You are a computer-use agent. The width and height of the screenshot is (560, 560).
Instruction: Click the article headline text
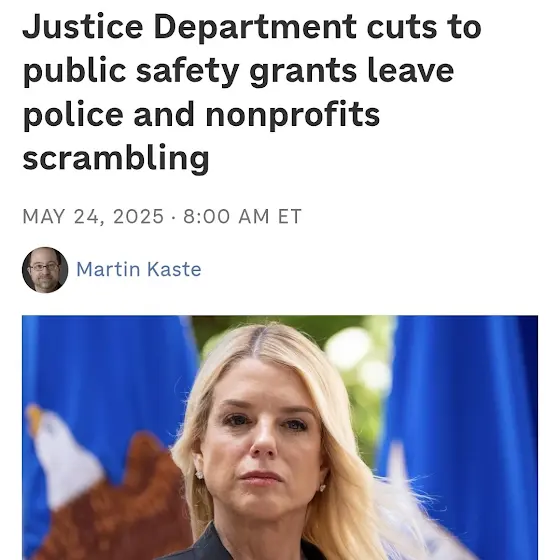pos(252,92)
